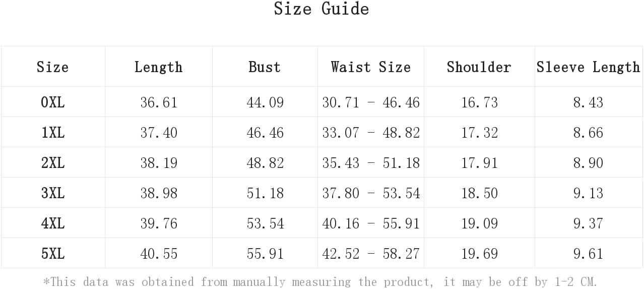Click the 0XL length value 36.61
Viewport: 644px width, 289px height.
[159, 102]
